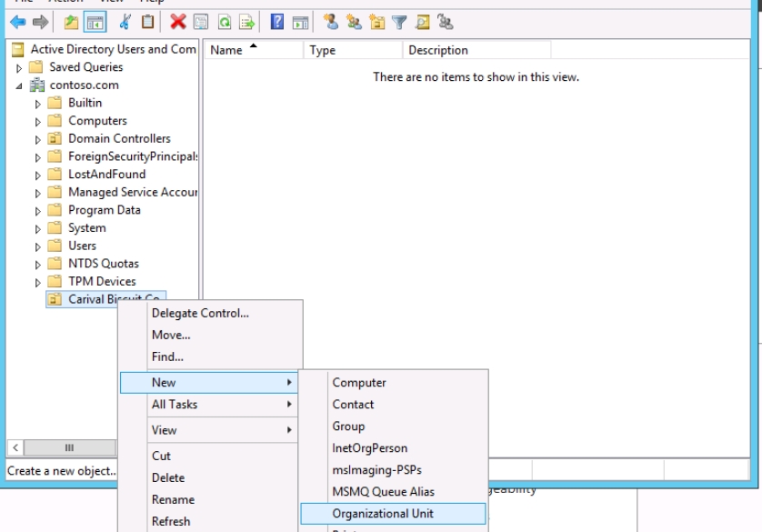This screenshot has width=762, height=532.
Task: Choose Group from the New submenu
Action: 348,427
